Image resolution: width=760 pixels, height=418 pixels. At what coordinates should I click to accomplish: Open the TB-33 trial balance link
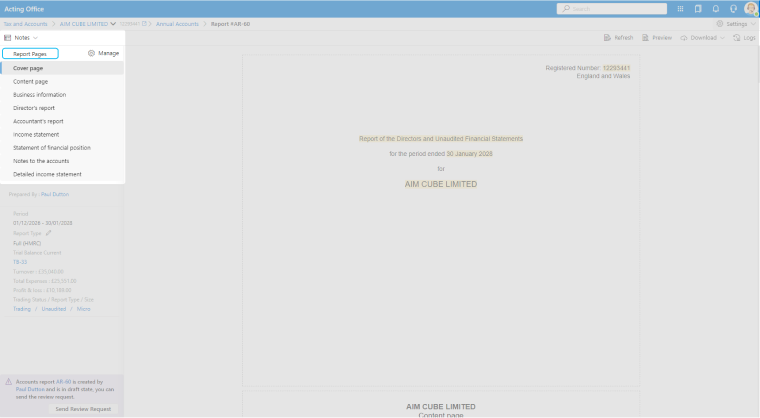19,261
